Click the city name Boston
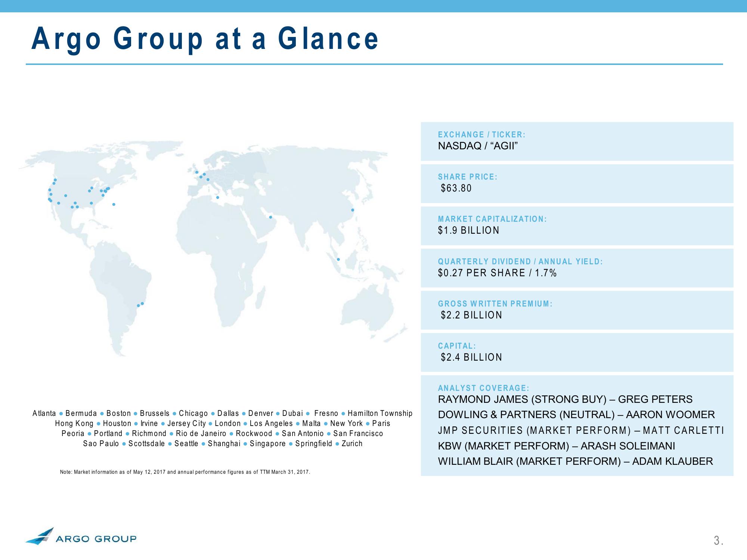 (118, 413)
